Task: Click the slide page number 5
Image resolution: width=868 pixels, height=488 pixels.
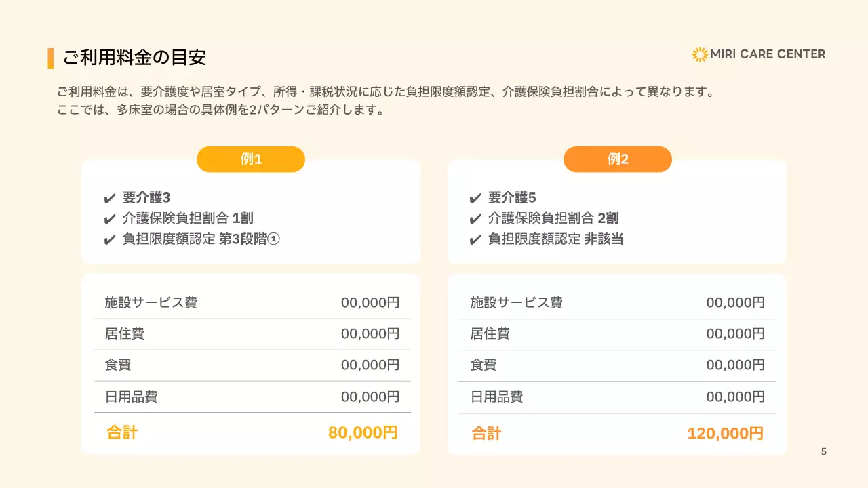Action: 824,452
